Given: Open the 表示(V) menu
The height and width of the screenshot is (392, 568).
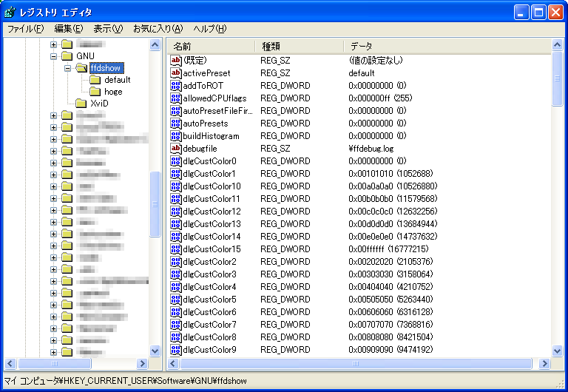Looking at the screenshot, I should click(x=108, y=29).
